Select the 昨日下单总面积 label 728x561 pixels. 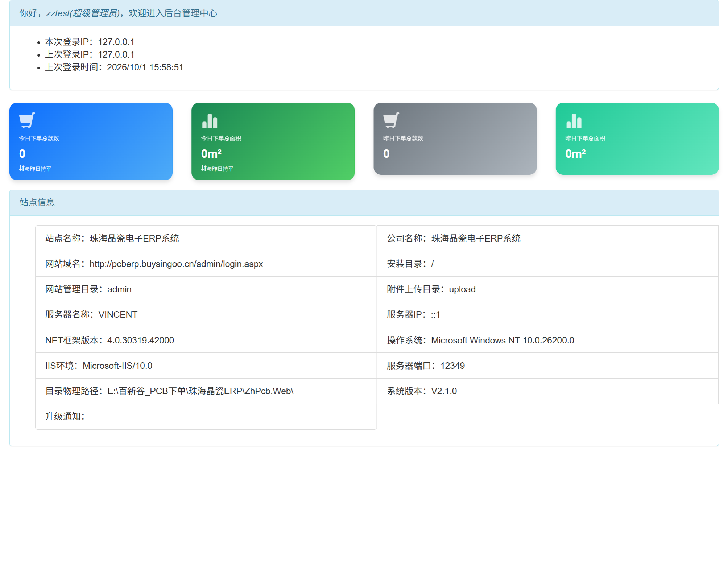[x=585, y=138]
